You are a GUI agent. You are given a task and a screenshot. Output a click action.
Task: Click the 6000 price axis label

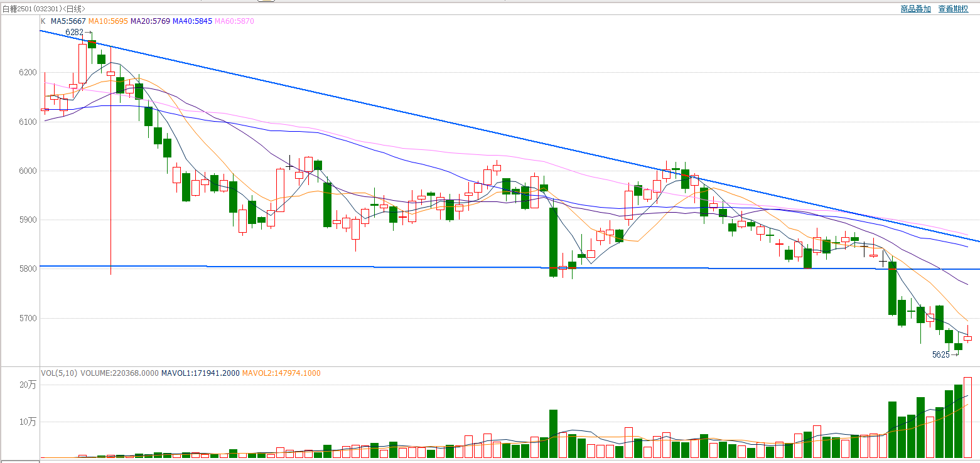[x=28, y=171]
